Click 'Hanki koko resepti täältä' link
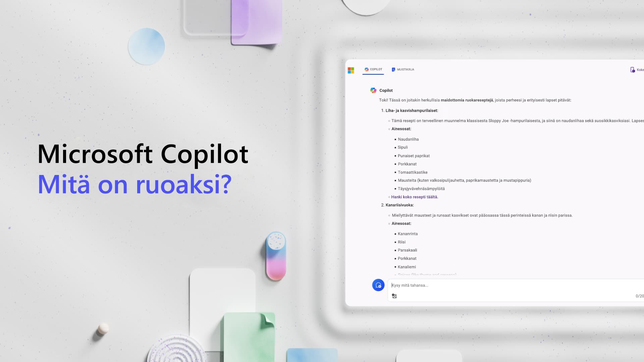The image size is (644, 362). 414,197
